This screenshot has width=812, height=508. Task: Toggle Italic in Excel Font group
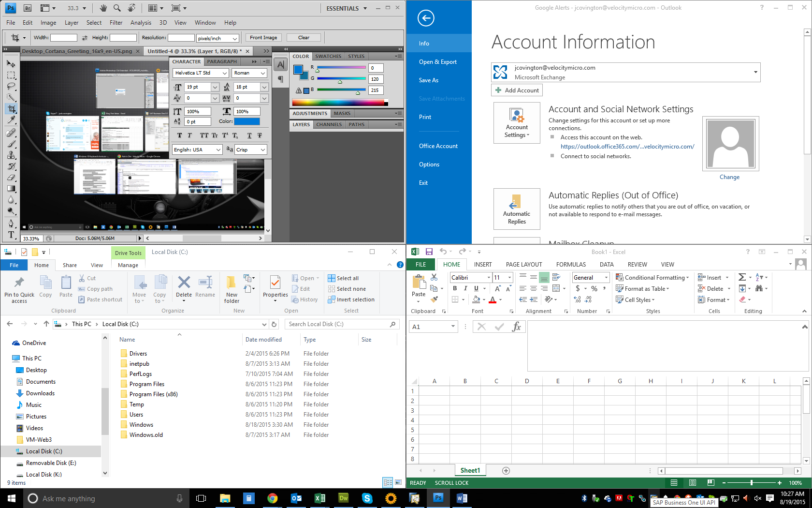click(x=465, y=288)
